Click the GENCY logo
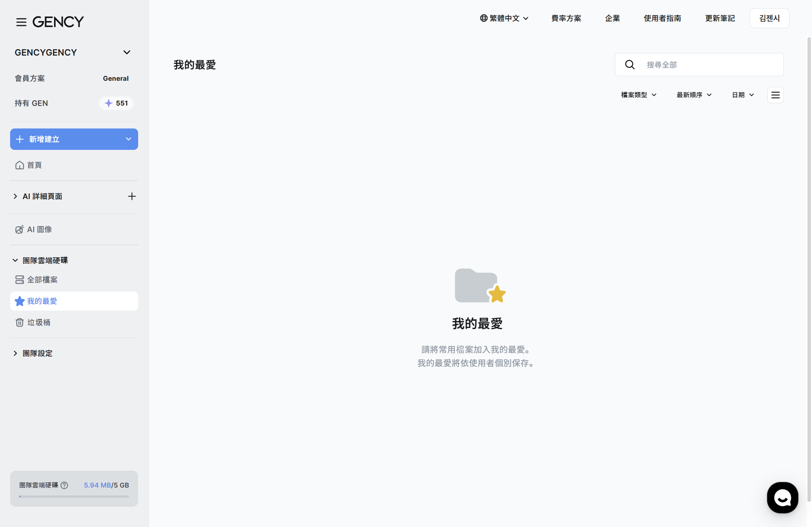 58,22
